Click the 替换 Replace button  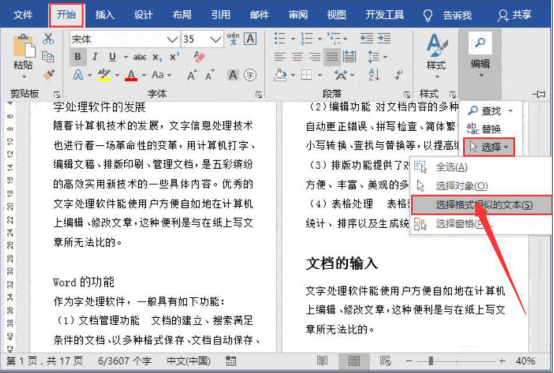tap(484, 129)
